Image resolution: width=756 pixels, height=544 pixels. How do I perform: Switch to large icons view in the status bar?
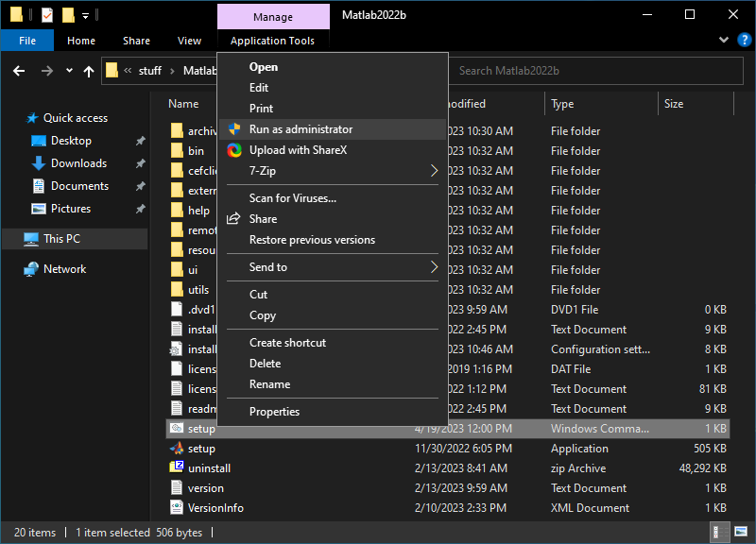740,533
